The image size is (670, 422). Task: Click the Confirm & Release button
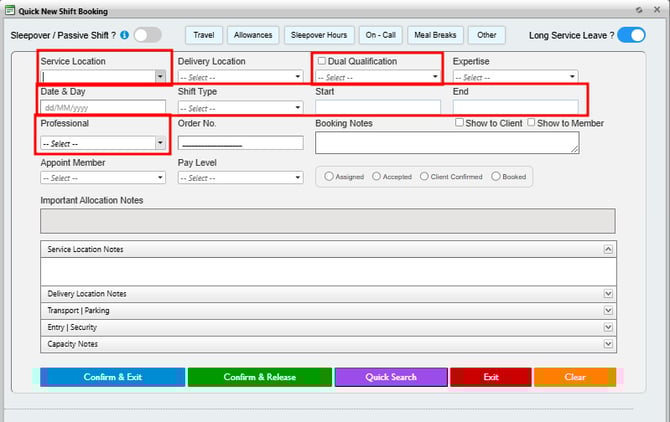(259, 377)
